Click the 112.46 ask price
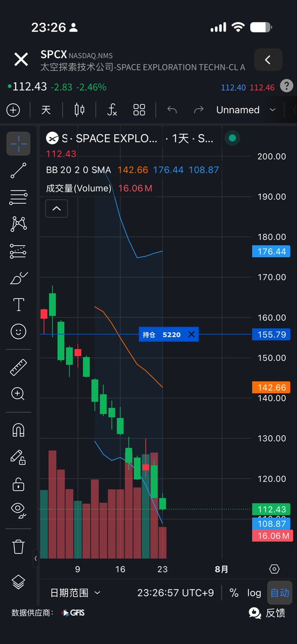The width and height of the screenshot is (297, 644). [262, 87]
